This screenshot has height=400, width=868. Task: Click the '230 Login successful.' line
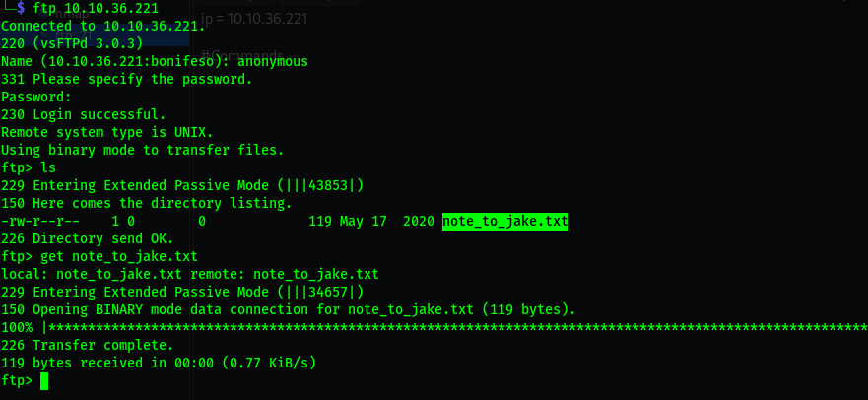click(84, 114)
